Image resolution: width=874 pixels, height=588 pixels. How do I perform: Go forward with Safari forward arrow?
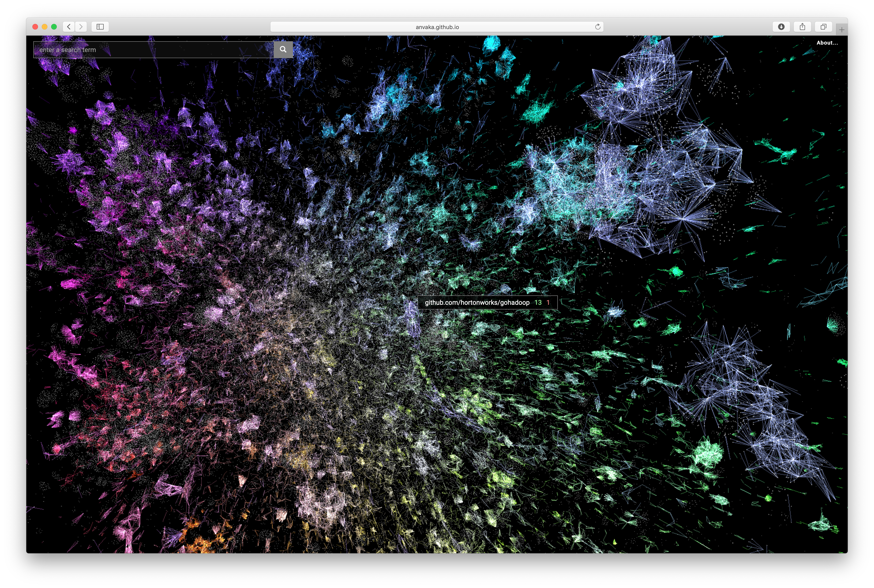pyautogui.click(x=81, y=27)
